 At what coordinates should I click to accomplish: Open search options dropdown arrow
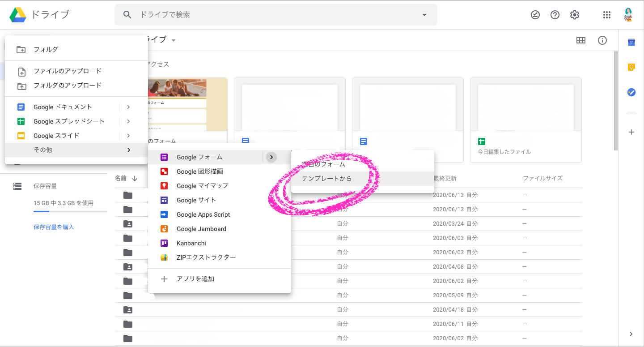click(424, 15)
